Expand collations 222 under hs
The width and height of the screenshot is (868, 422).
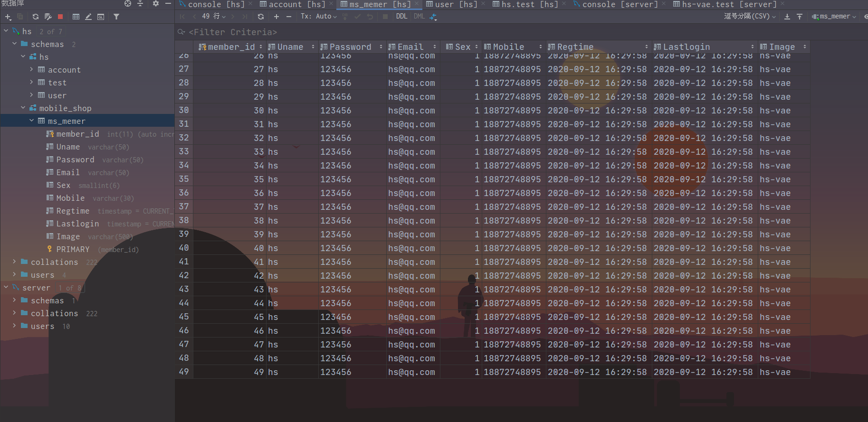[x=14, y=262]
